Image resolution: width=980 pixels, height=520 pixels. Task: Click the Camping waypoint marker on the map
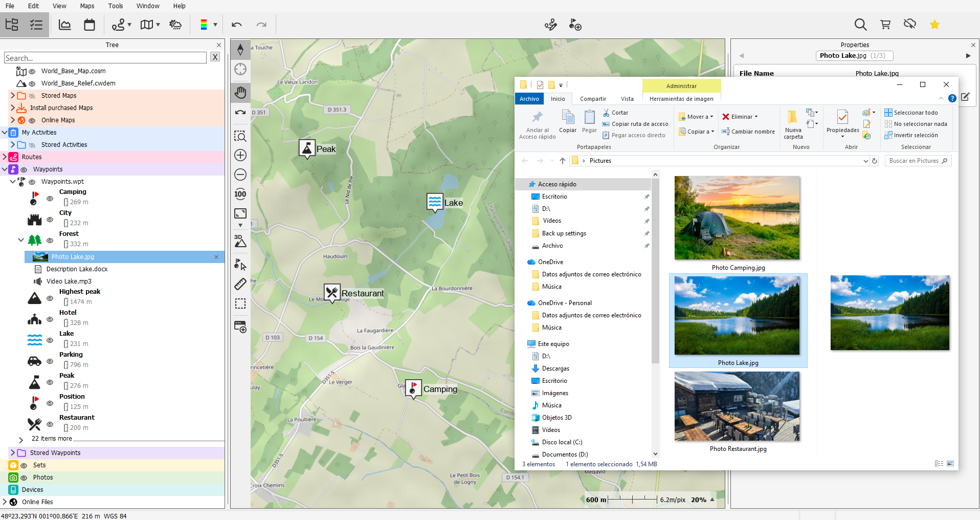click(x=413, y=389)
